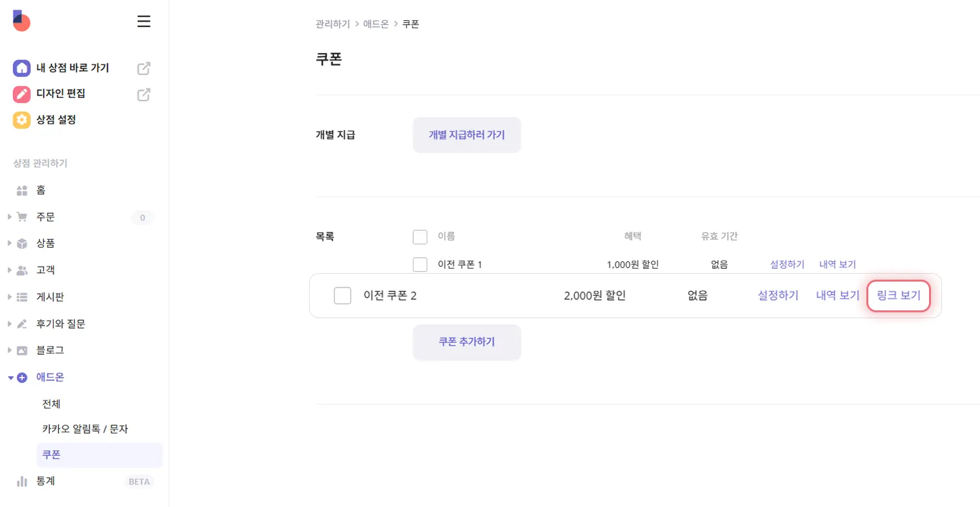Collapse the 애드온 section arrow
980x507 pixels.
10,378
